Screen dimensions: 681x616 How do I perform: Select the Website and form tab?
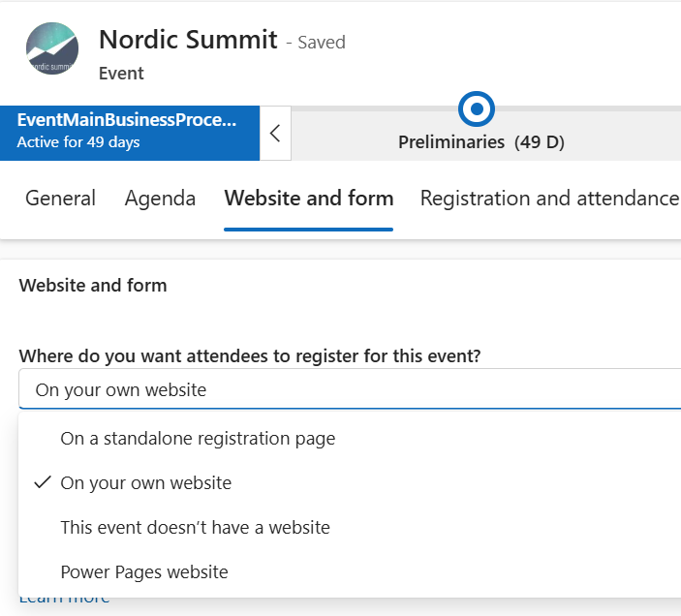pos(309,199)
